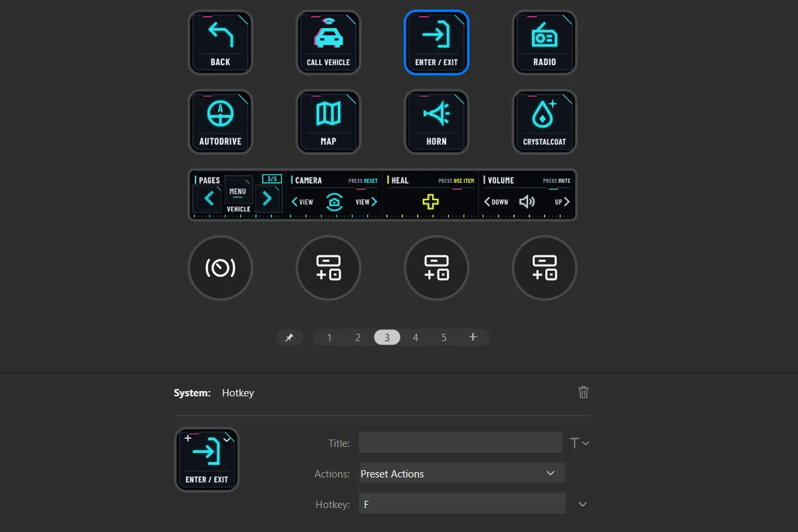Select active page 3 tab

coord(387,337)
